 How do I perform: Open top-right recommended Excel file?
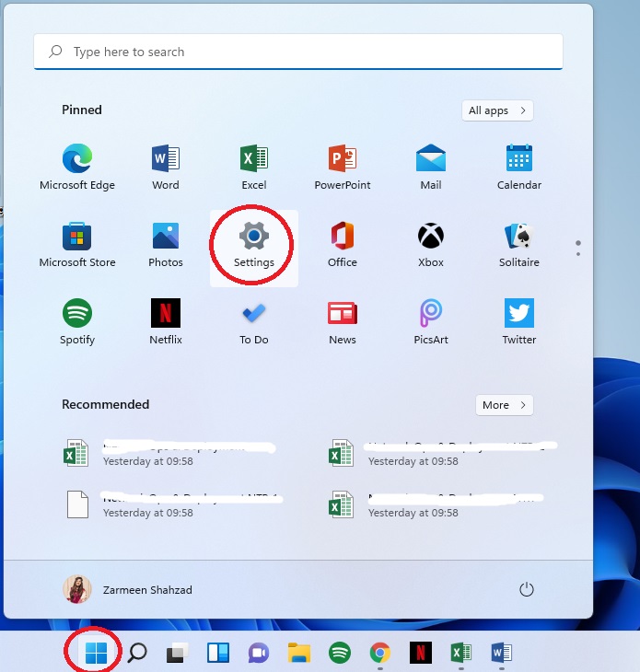click(x=442, y=454)
